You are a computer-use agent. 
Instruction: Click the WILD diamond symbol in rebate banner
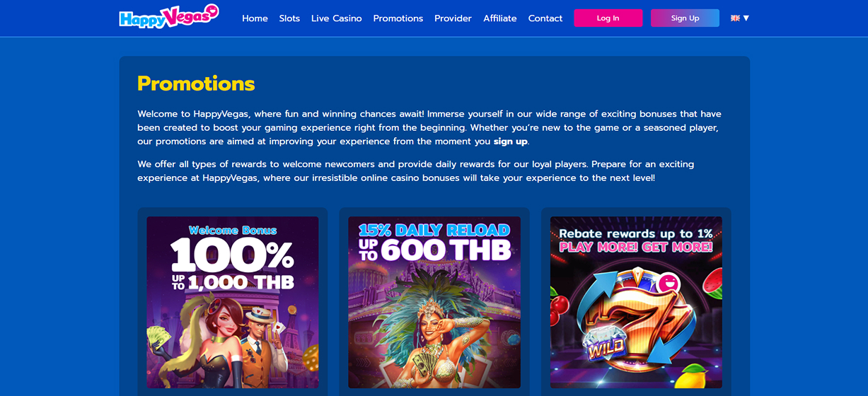[x=604, y=342]
